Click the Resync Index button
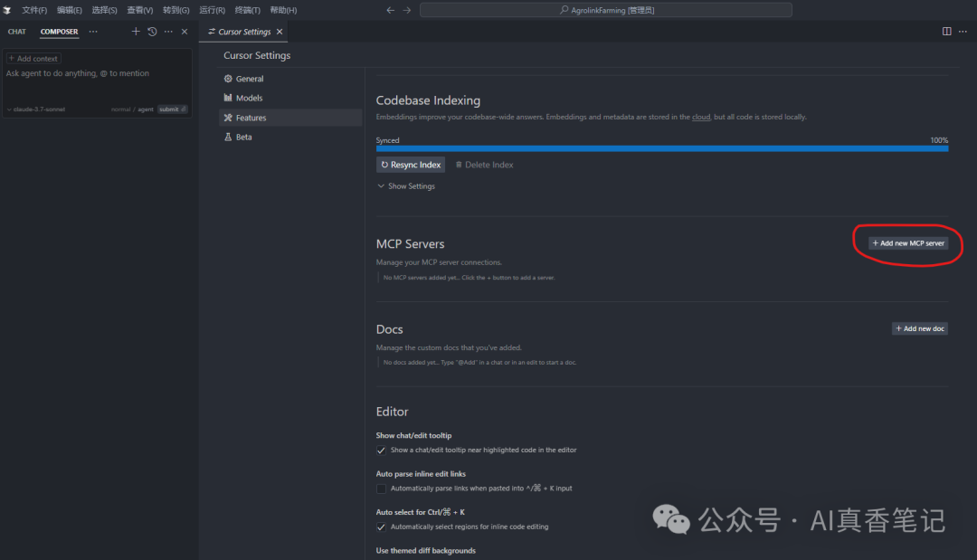This screenshot has height=560, width=977. (x=411, y=165)
